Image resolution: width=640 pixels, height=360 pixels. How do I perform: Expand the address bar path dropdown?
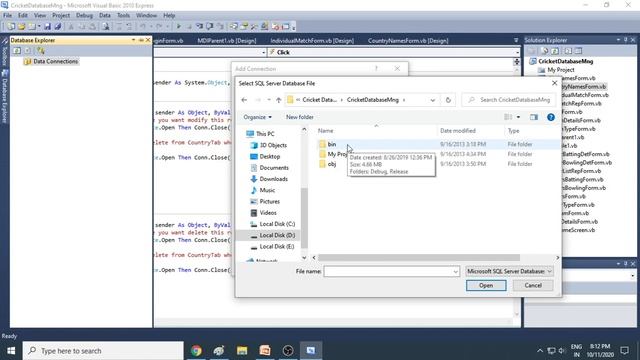[x=432, y=100]
